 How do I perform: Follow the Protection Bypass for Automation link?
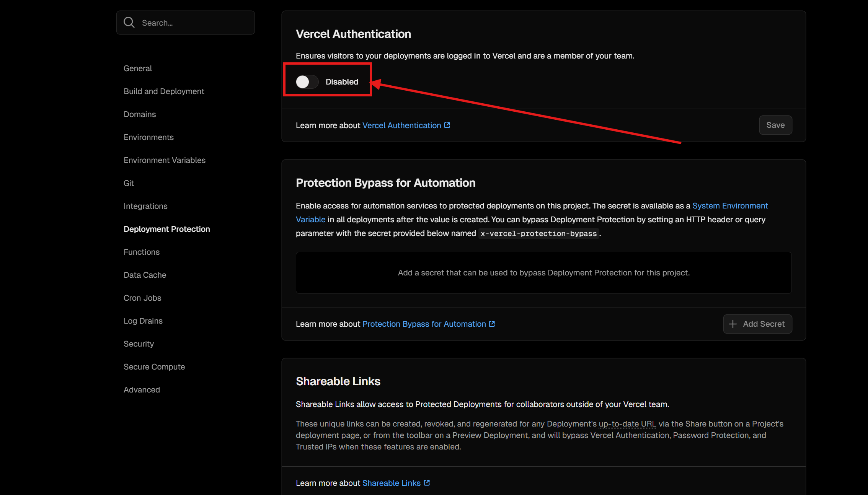(424, 324)
